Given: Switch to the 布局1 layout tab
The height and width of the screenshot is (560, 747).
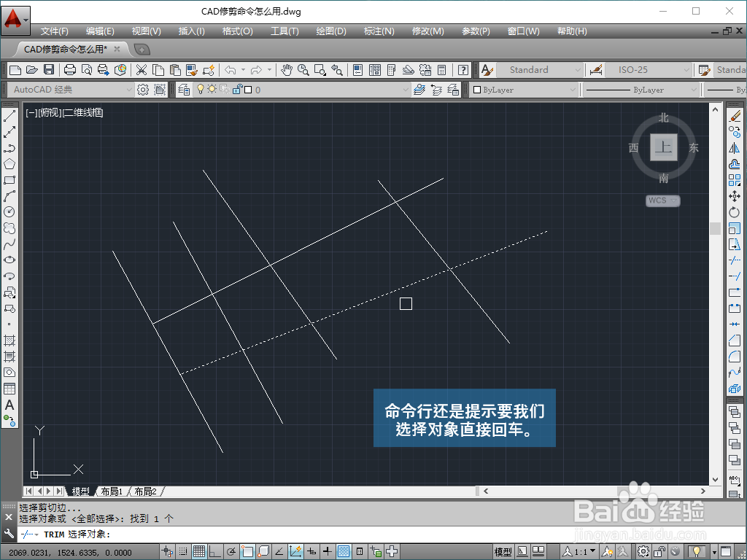Looking at the screenshot, I should [x=112, y=491].
